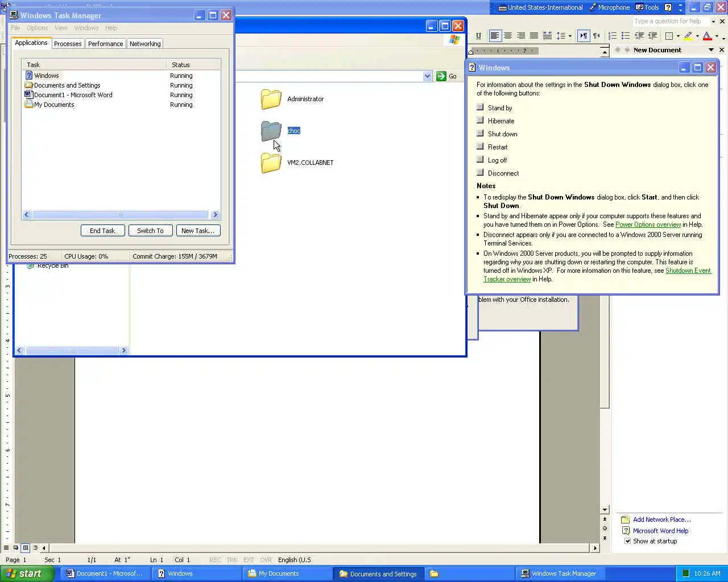
Task: Click the Font Color icon
Action: click(707, 36)
